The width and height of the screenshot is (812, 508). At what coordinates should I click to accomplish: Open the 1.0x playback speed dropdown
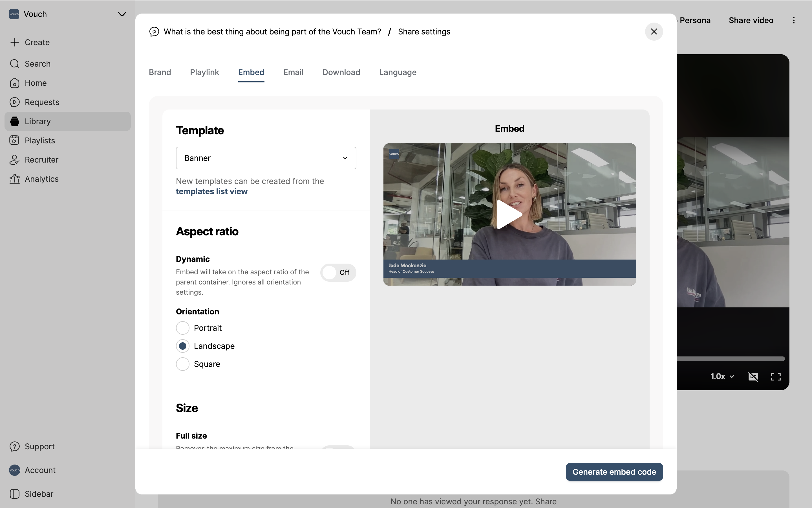coord(722,376)
